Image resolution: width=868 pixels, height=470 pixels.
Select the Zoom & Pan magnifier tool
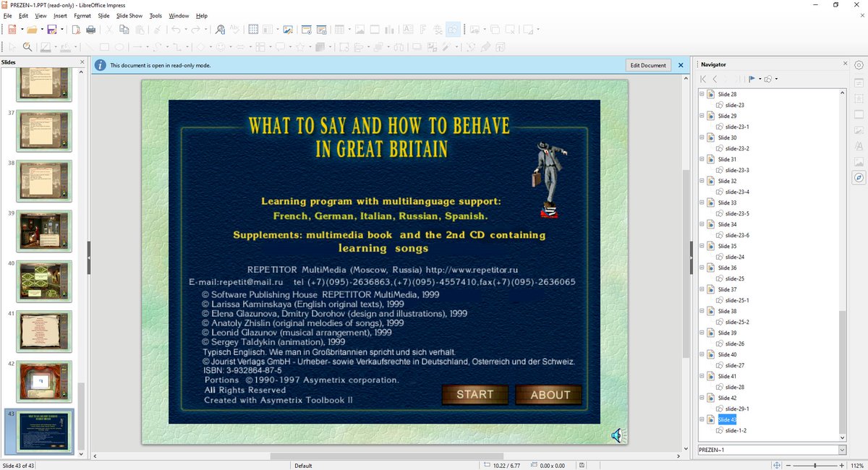[x=27, y=47]
